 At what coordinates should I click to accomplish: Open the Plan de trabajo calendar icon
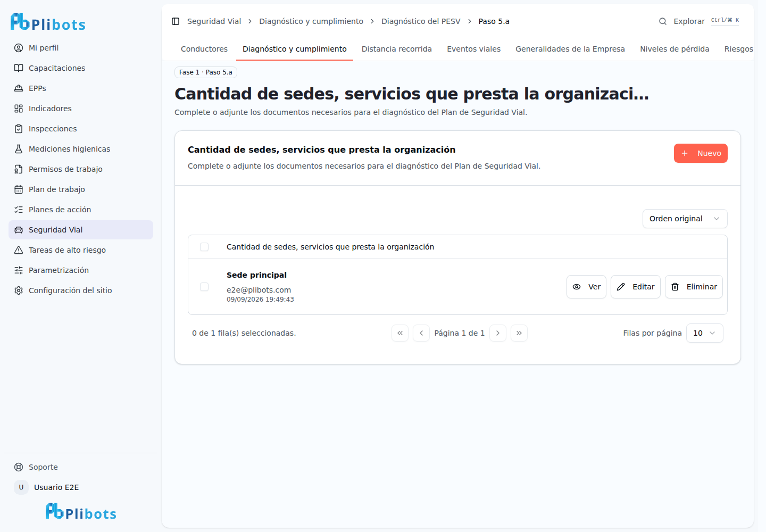(x=19, y=189)
